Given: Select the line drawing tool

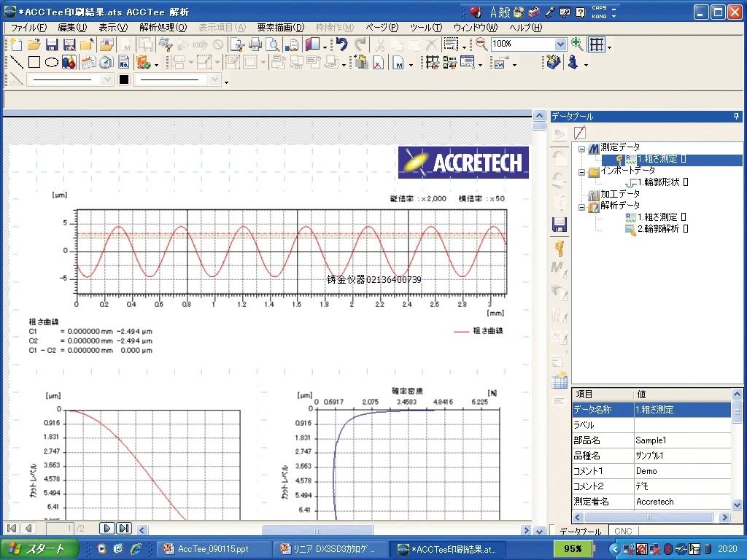Looking at the screenshot, I should 15,63.
